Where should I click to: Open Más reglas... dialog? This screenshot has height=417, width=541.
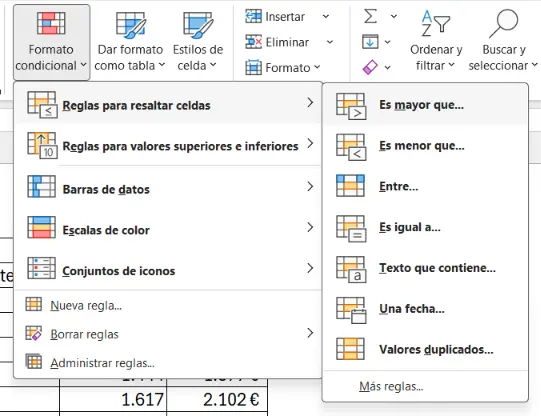point(425,386)
